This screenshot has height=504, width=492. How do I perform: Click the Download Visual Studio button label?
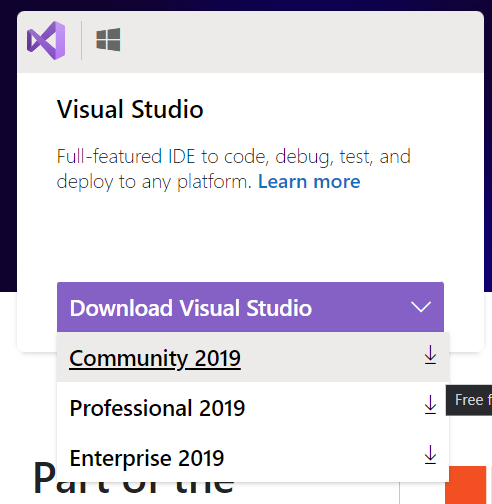(x=191, y=308)
